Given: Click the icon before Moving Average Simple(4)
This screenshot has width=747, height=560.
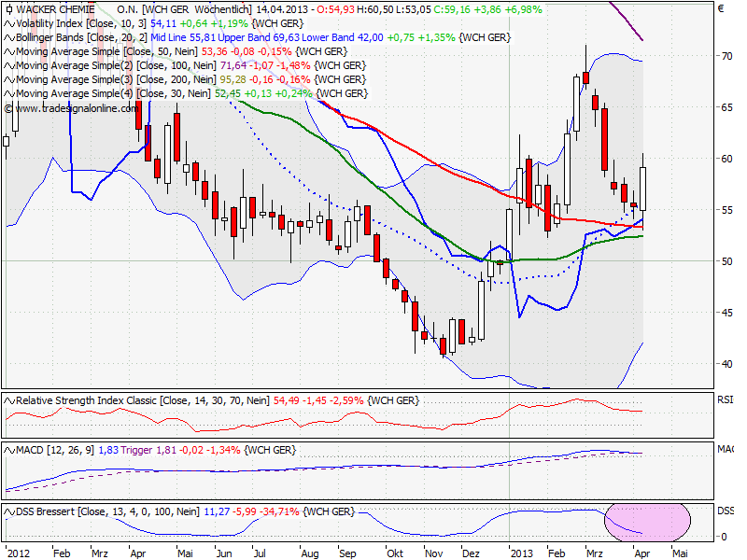Looking at the screenshot, I should [9, 93].
